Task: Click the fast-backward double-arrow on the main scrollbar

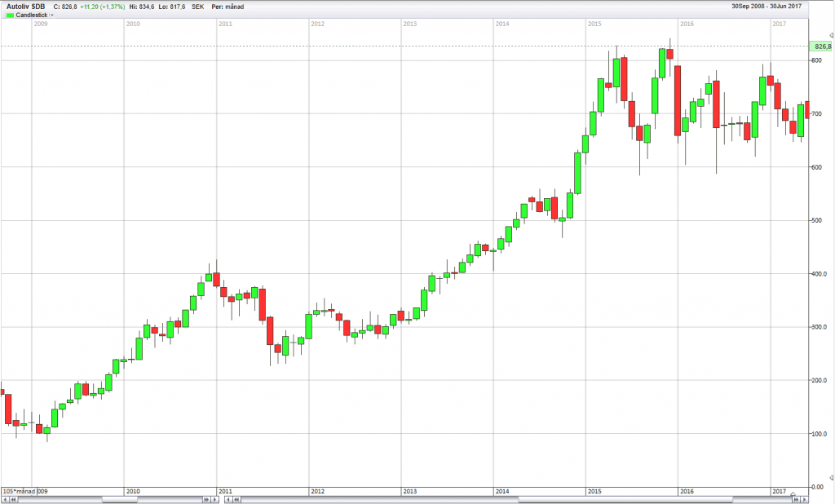Action: pyautogui.click(x=13, y=499)
